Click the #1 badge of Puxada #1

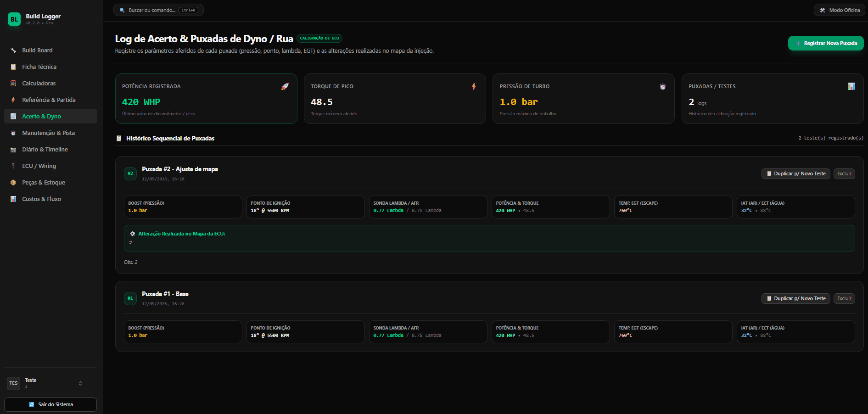pos(130,298)
